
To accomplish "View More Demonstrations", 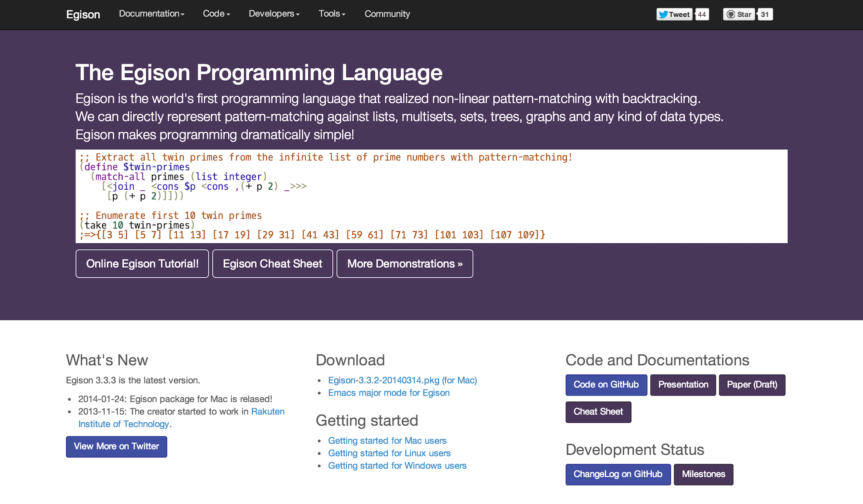I will point(405,264).
